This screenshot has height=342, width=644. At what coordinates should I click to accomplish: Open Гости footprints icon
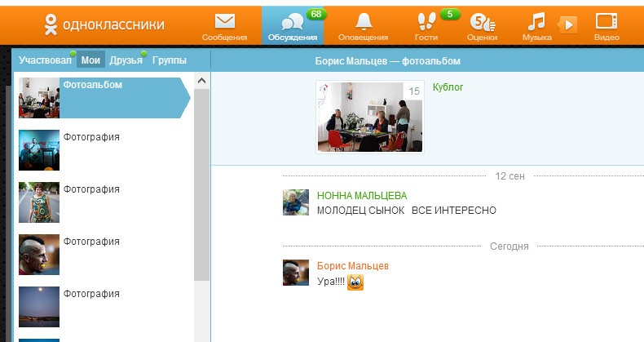click(x=426, y=21)
